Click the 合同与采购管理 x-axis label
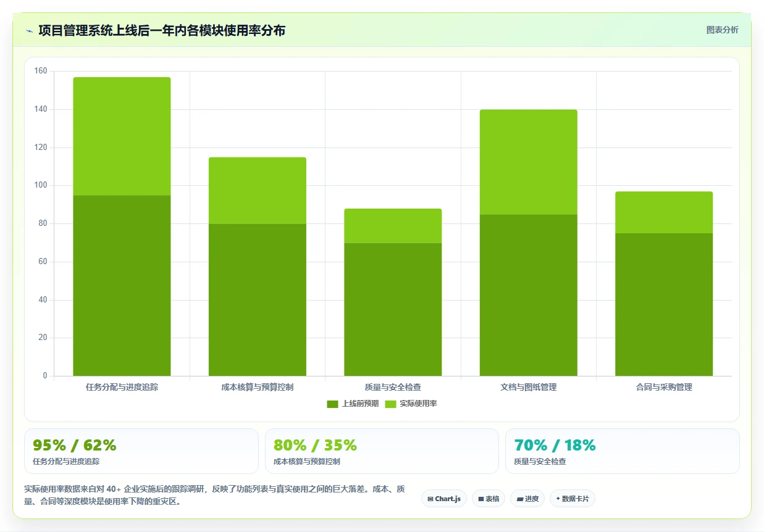 (x=664, y=388)
